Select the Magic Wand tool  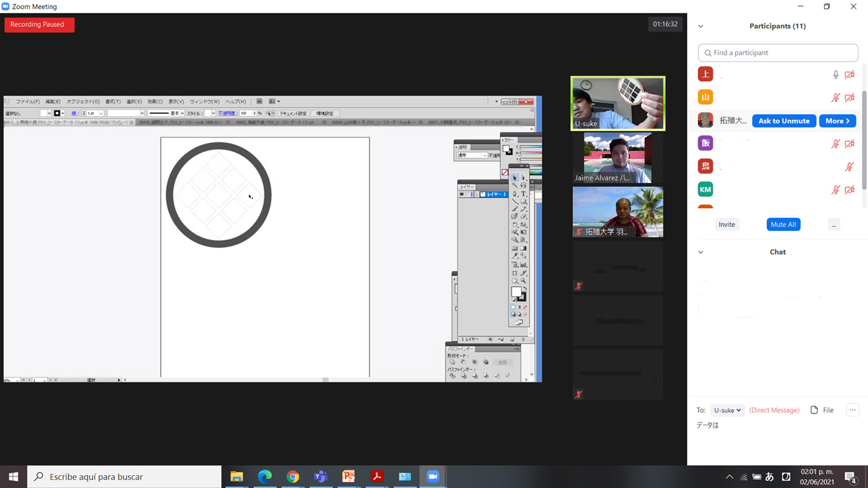[x=515, y=185]
